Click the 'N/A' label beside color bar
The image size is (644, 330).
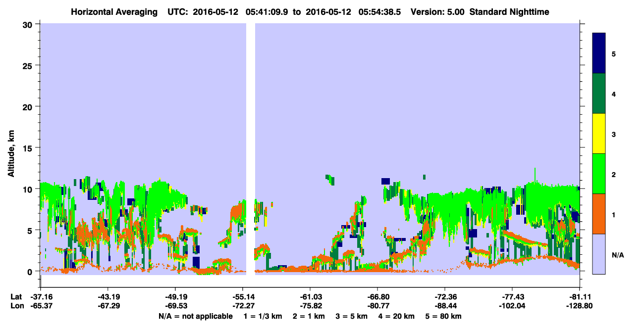(618, 255)
